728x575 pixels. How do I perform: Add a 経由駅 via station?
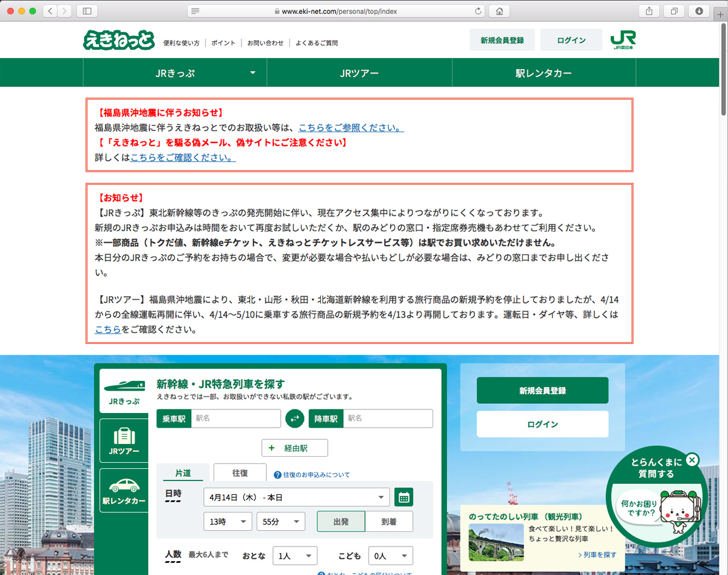295,448
